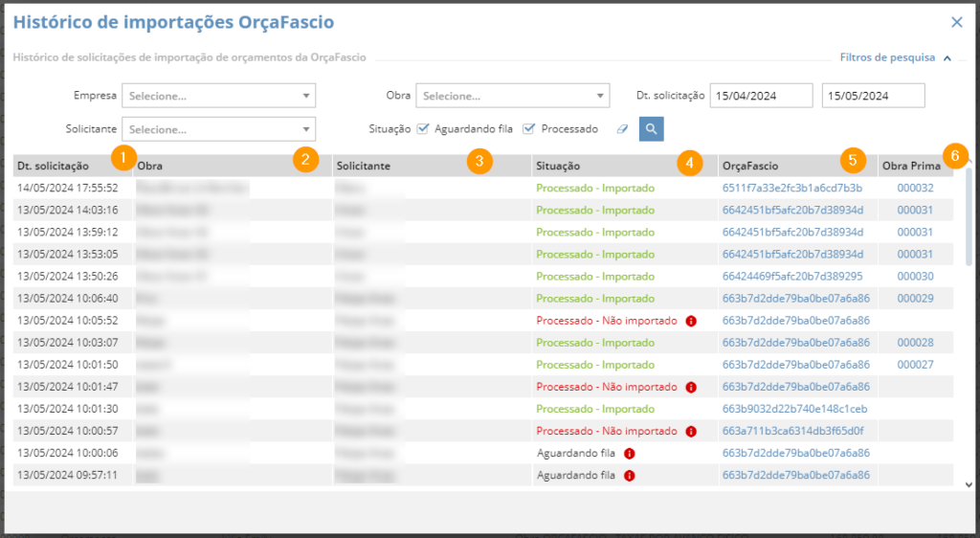Open Obra Prima link 000028

coord(915,343)
